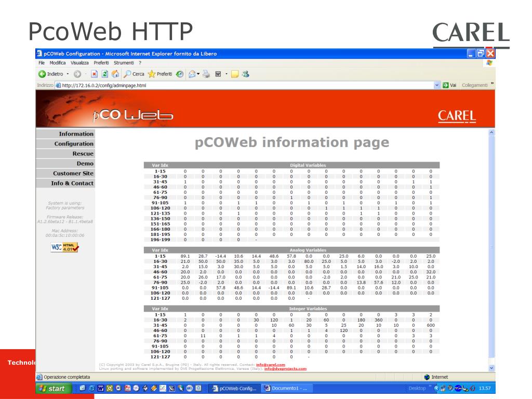Expand the Desktop toolbar chevron
This screenshot has width=532, height=399.
coord(430,387)
